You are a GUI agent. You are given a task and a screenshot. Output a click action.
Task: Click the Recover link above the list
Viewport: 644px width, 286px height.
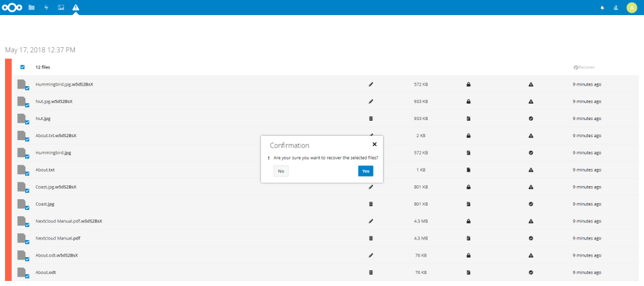pos(584,67)
